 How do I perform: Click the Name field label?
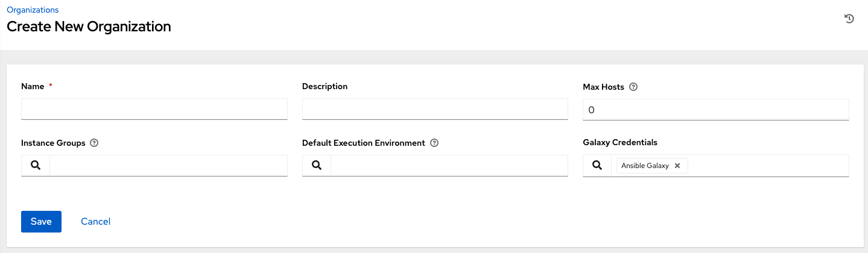tap(33, 87)
